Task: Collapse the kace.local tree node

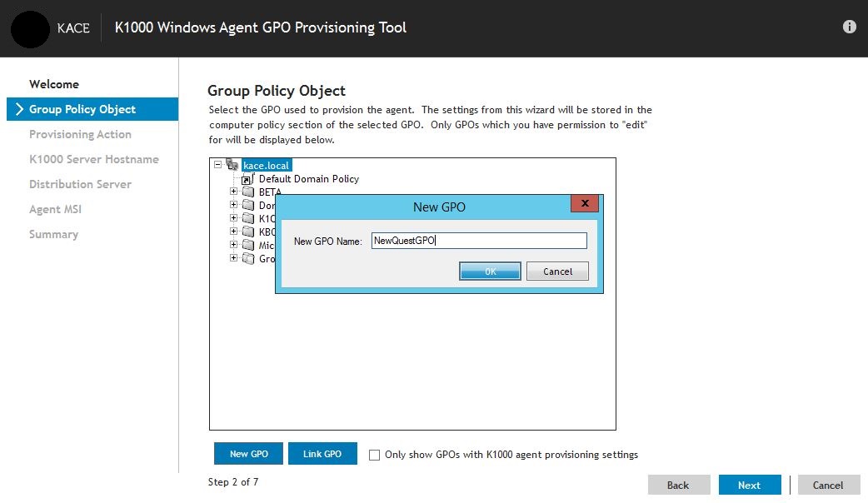Action: point(218,164)
